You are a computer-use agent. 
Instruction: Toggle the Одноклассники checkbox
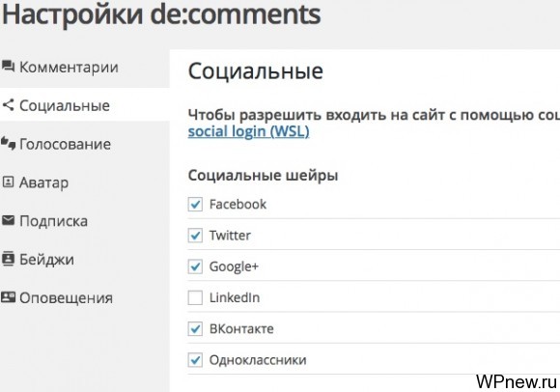click(x=195, y=360)
